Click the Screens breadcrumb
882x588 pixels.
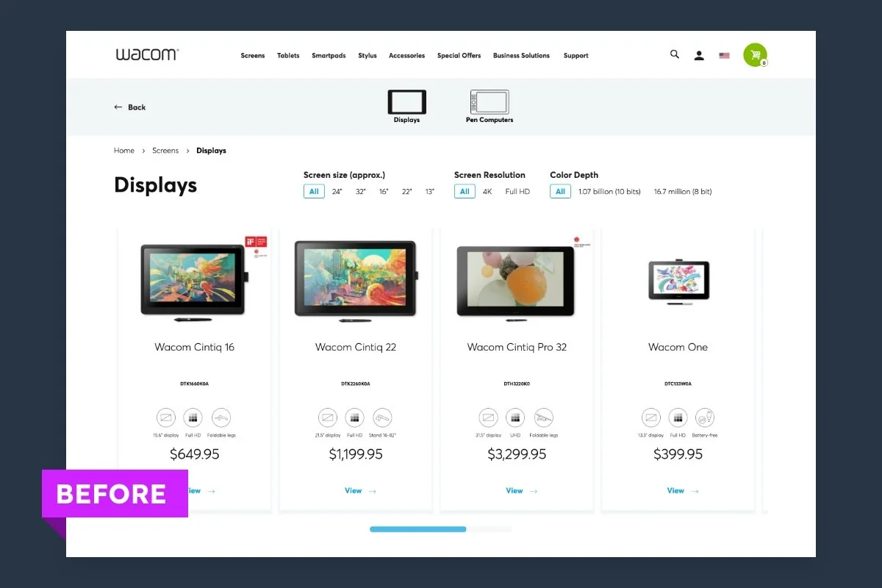(x=165, y=151)
